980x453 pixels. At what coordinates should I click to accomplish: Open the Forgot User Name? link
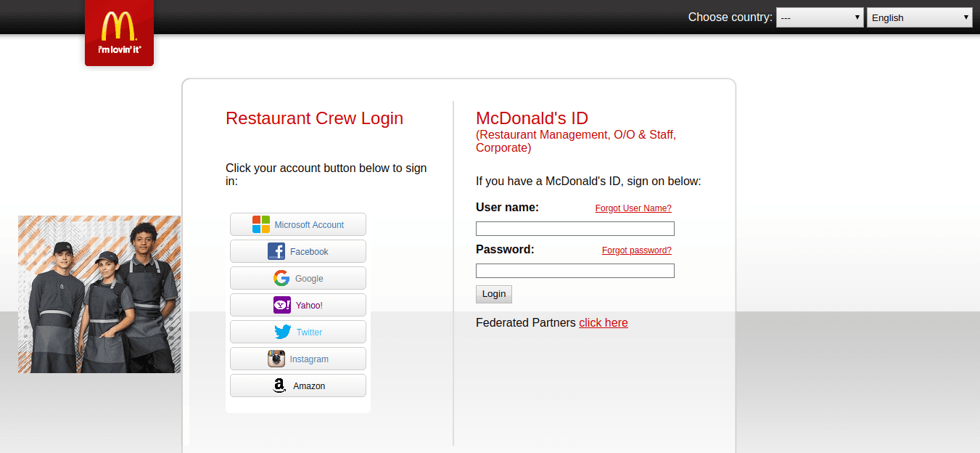pyautogui.click(x=633, y=208)
